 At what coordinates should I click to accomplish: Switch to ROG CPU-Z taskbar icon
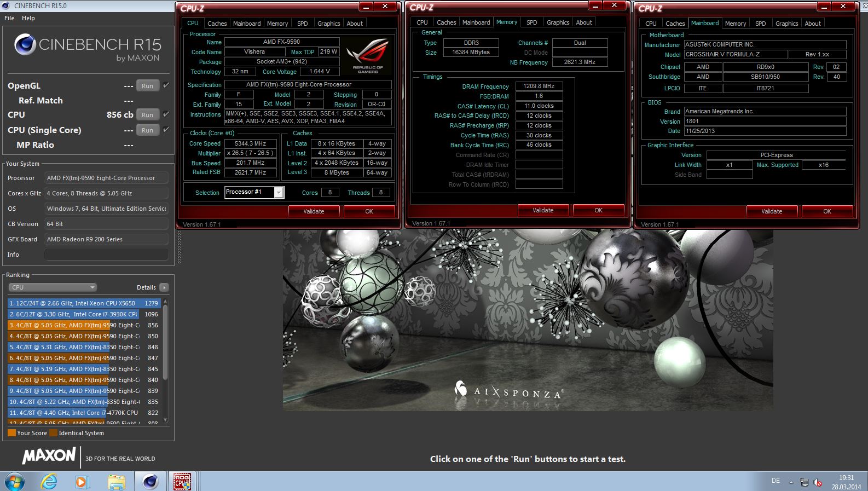[x=182, y=482]
